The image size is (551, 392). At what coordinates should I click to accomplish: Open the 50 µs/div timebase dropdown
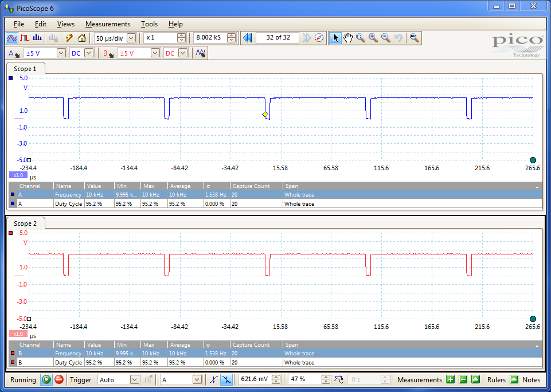tap(131, 38)
